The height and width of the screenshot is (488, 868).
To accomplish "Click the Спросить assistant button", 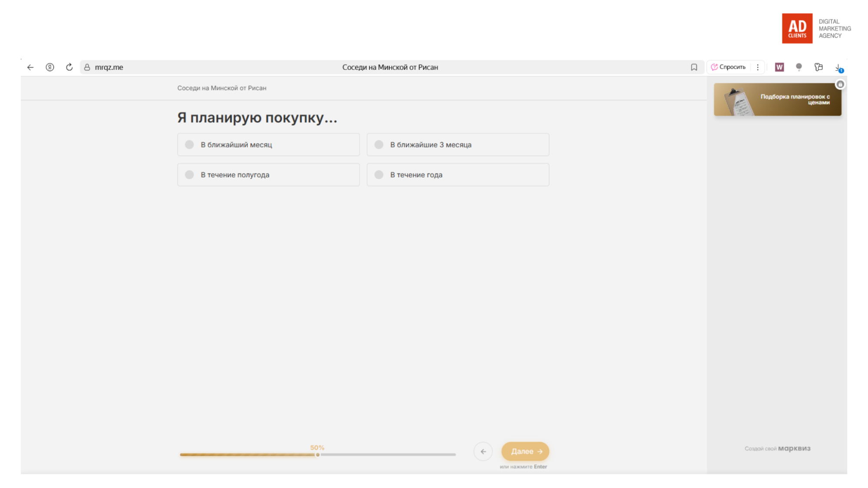I will pos(728,67).
